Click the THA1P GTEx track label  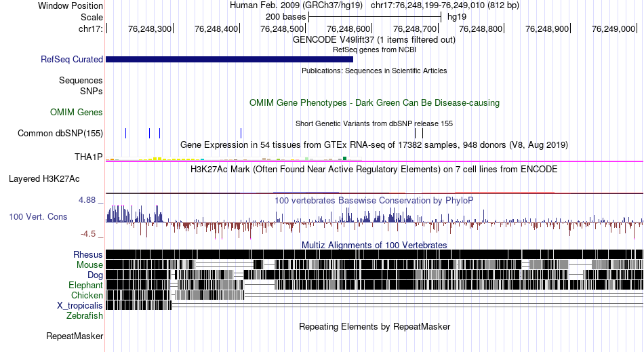[89, 157]
